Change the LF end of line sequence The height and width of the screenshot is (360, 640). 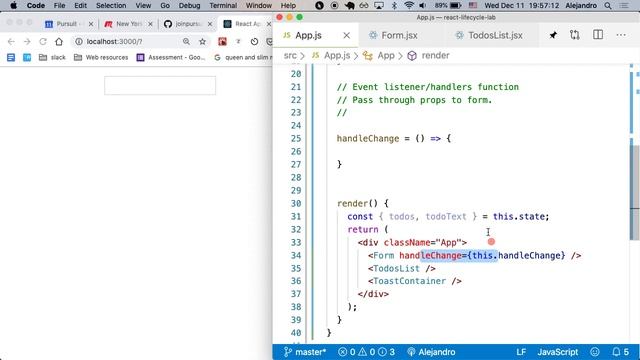click(521, 352)
